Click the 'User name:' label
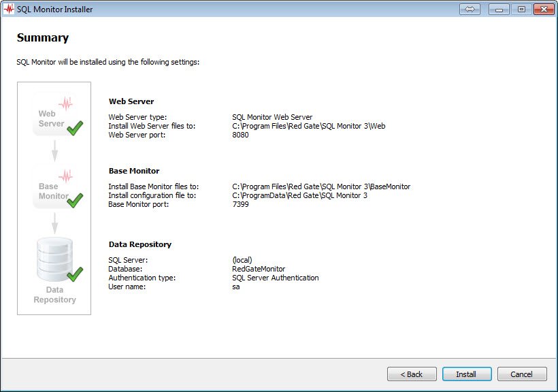 click(127, 287)
